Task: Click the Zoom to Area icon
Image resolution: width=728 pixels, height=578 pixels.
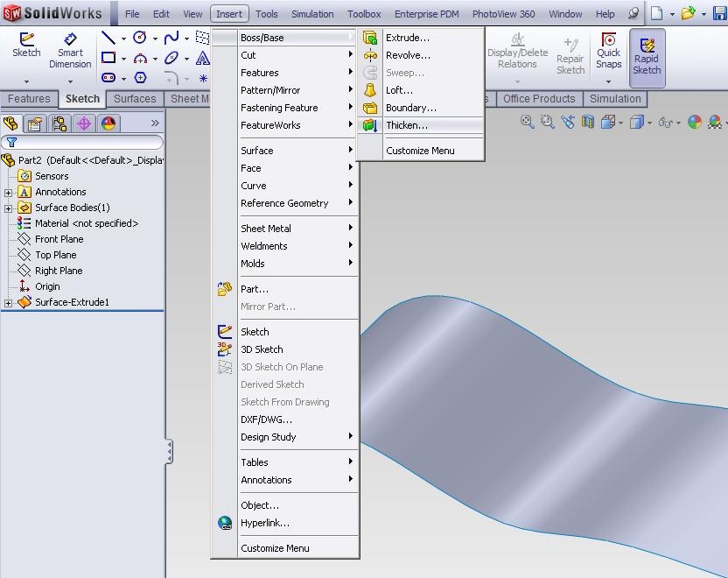Action: pos(548,122)
